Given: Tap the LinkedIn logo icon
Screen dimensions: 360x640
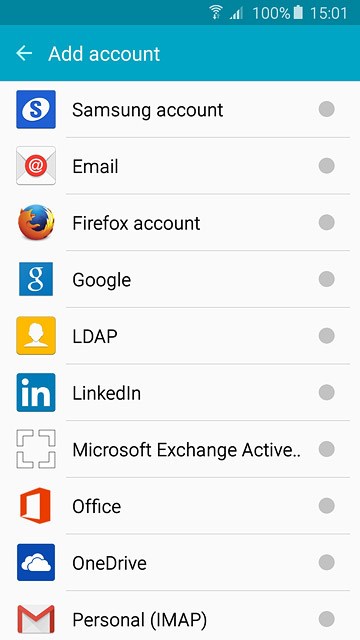Looking at the screenshot, I should 36,392.
